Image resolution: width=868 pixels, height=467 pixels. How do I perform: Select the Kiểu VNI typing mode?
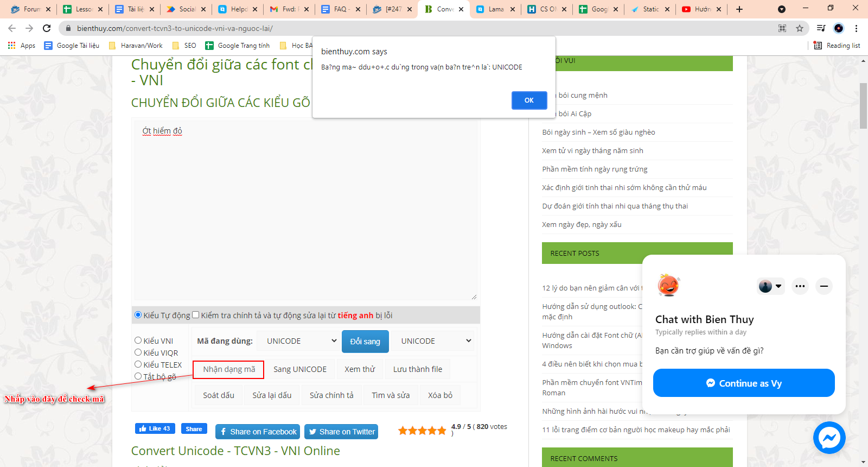138,340
